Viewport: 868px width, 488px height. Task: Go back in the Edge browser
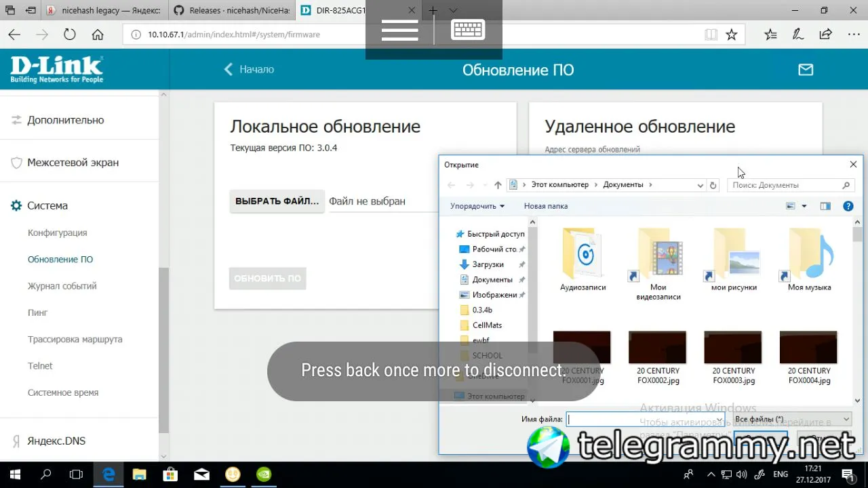coord(14,35)
